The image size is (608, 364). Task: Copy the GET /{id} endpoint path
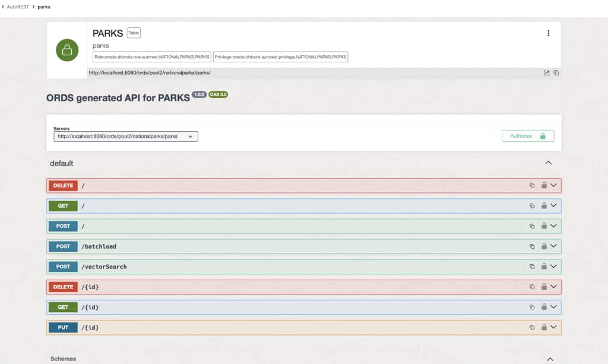pos(533,307)
